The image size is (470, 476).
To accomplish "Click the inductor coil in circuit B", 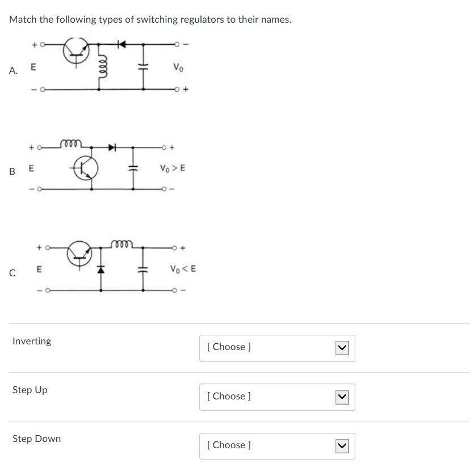I will (x=69, y=144).
